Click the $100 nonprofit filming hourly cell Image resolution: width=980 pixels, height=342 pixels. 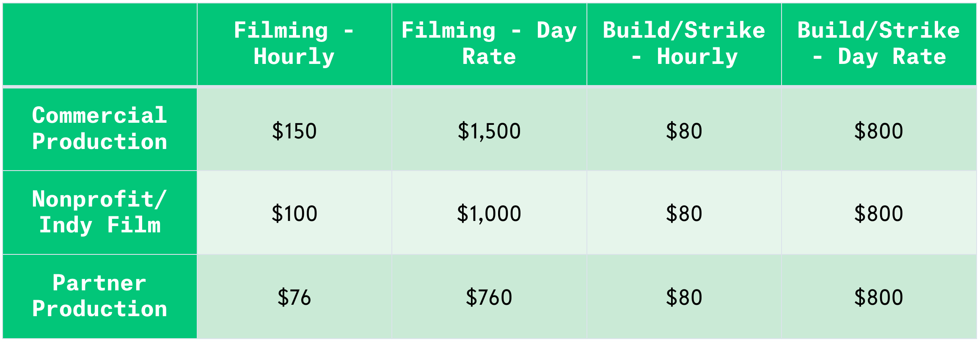(295, 212)
